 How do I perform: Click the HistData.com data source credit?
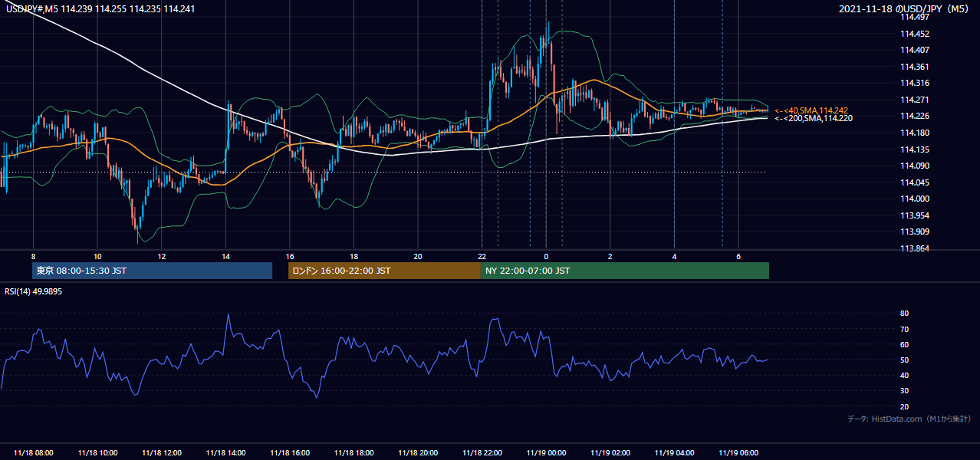coord(909,419)
